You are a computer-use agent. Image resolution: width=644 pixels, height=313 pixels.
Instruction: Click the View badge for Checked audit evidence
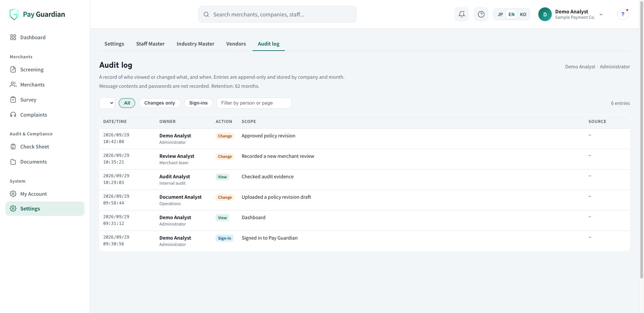(x=222, y=177)
